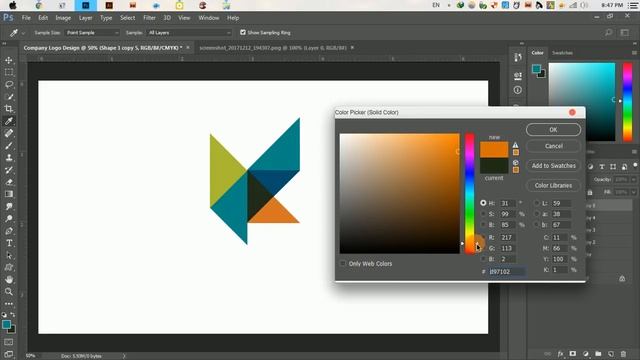
Task: Open the Edit Toolbar three-dots icon
Action: tap(9, 304)
